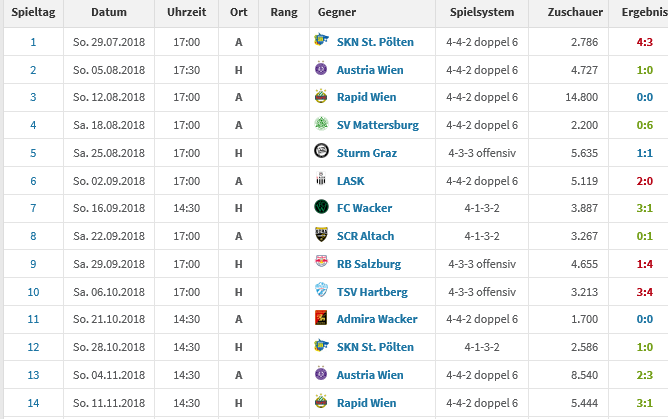
Task: Click the SV Mattersburg club crest
Action: coord(321,123)
